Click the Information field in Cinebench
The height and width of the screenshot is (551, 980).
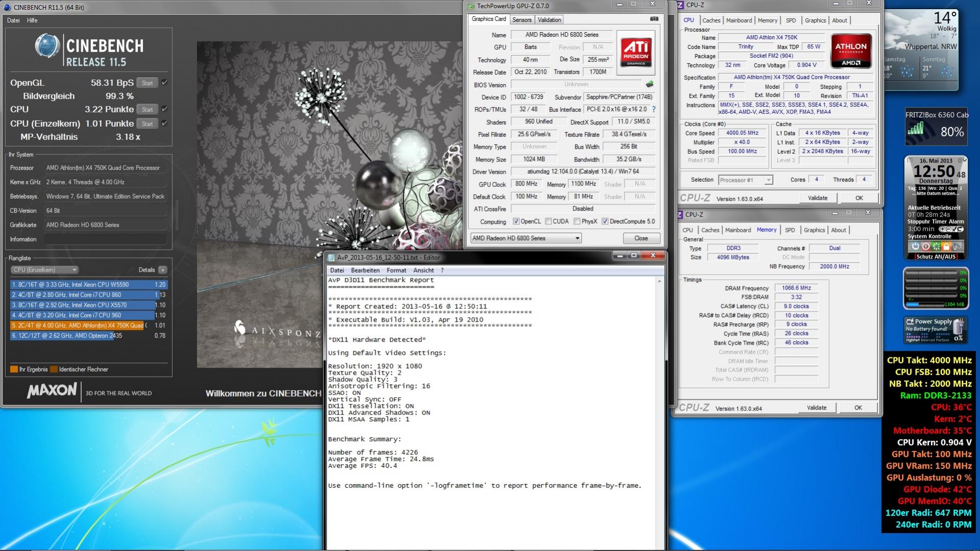(x=106, y=239)
